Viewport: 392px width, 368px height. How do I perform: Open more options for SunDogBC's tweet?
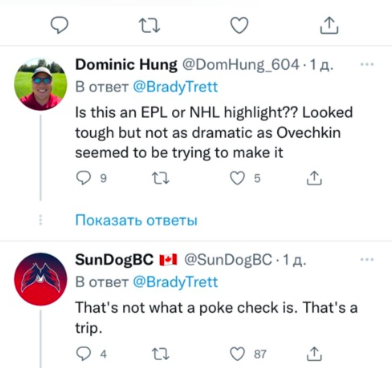coord(367,259)
